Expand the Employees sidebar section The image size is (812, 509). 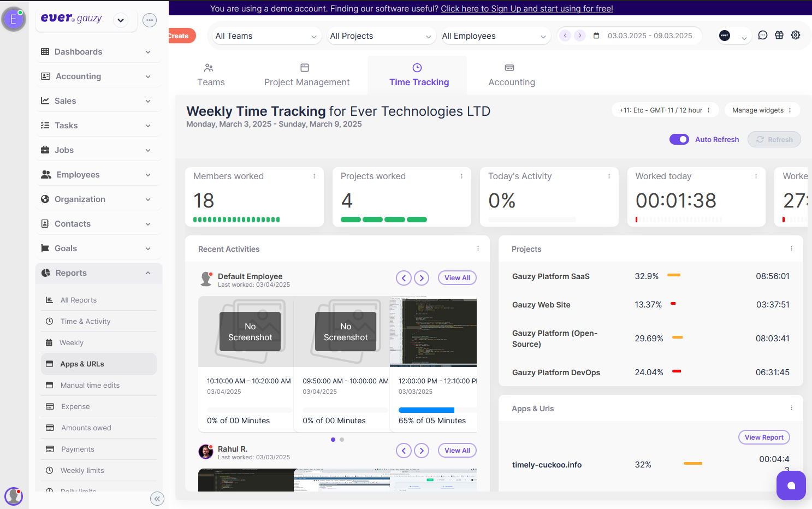point(99,175)
